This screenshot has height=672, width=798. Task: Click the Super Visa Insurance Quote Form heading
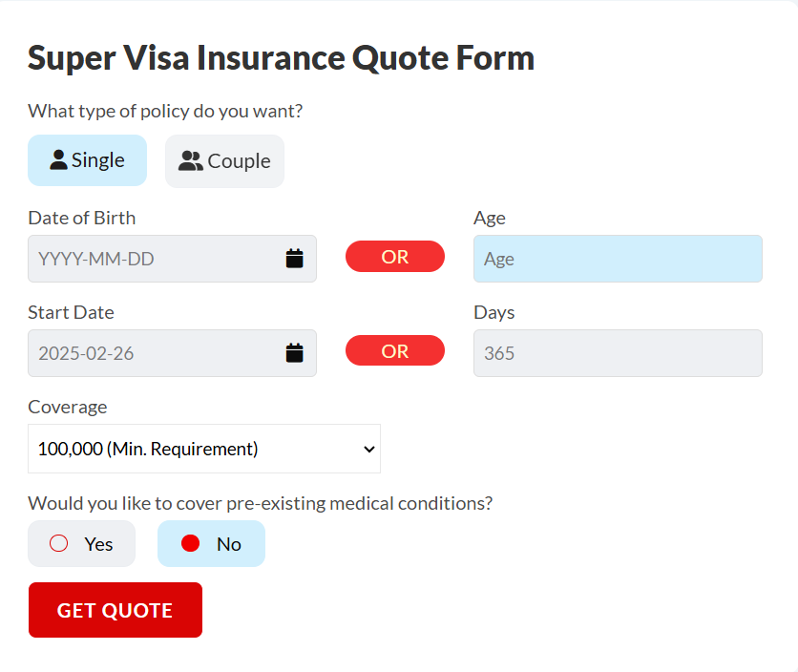281,58
